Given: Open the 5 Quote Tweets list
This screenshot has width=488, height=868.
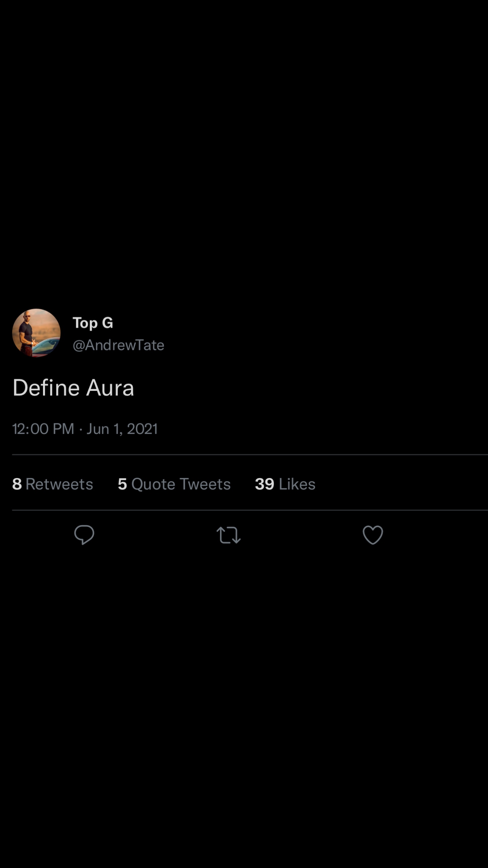Looking at the screenshot, I should click(x=174, y=484).
